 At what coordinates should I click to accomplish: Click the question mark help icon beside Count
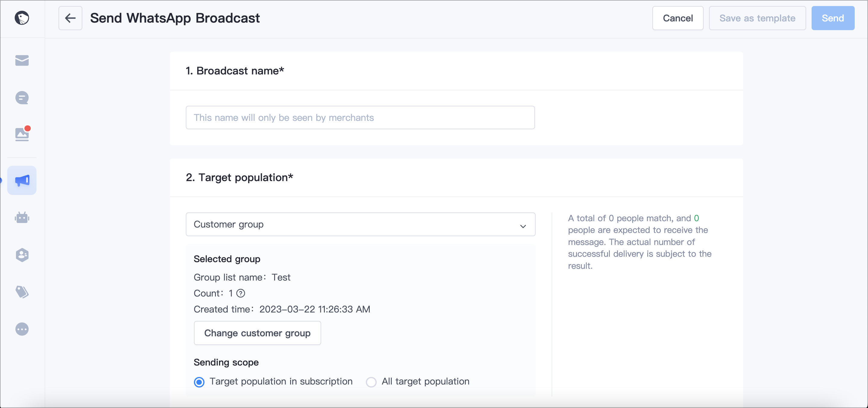(x=241, y=293)
